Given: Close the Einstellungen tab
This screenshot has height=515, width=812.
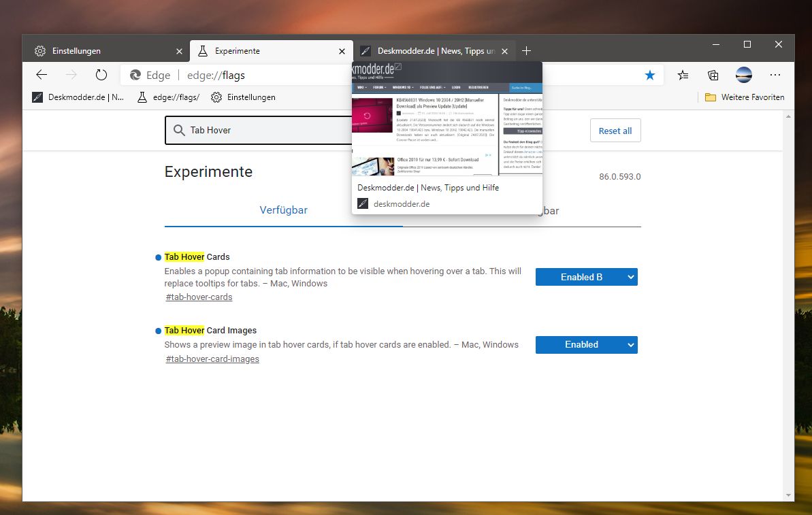Looking at the screenshot, I should (179, 51).
